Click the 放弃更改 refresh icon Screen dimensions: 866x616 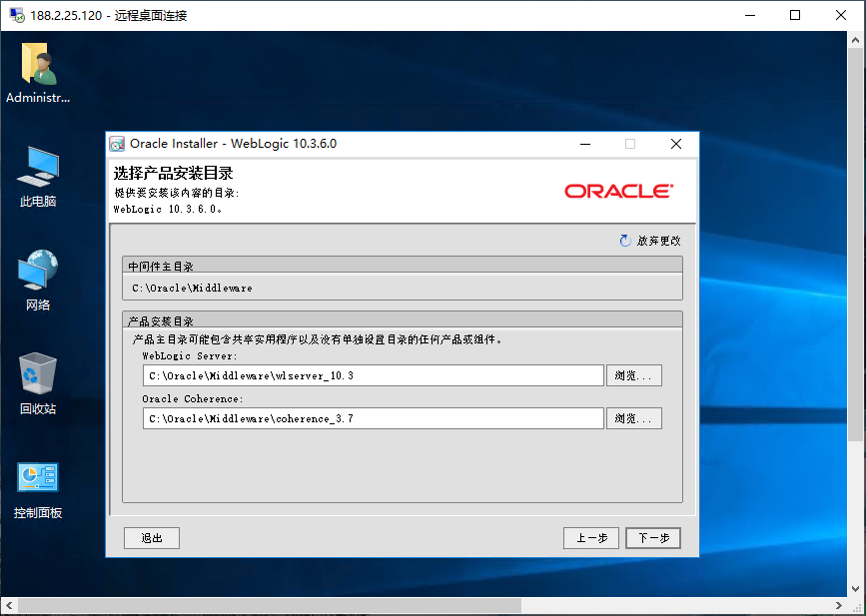[x=625, y=241]
